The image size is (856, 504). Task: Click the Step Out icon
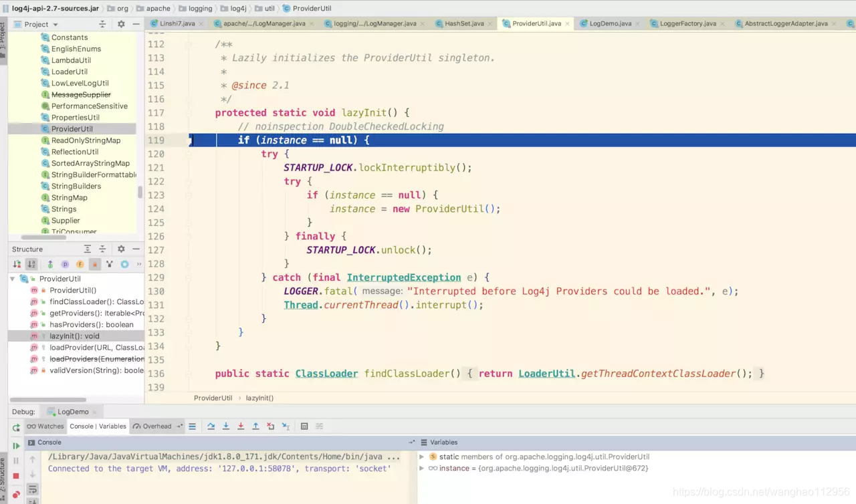[x=255, y=426]
